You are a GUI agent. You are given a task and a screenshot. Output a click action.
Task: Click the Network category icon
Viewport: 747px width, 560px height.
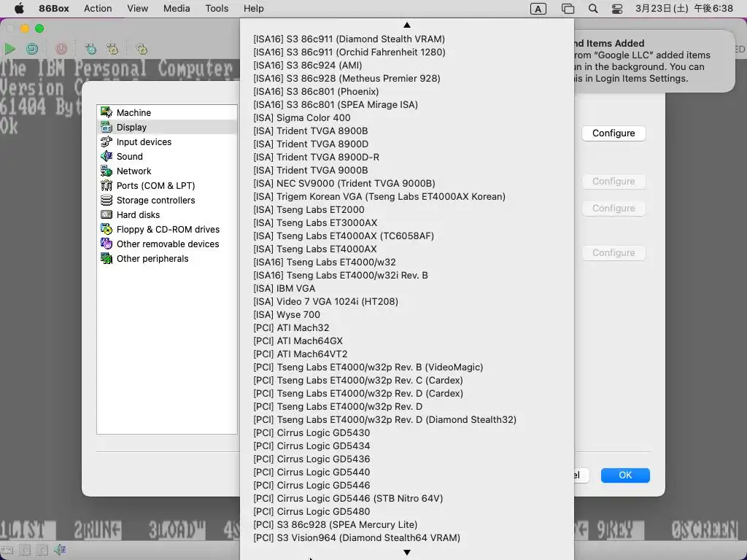107,171
